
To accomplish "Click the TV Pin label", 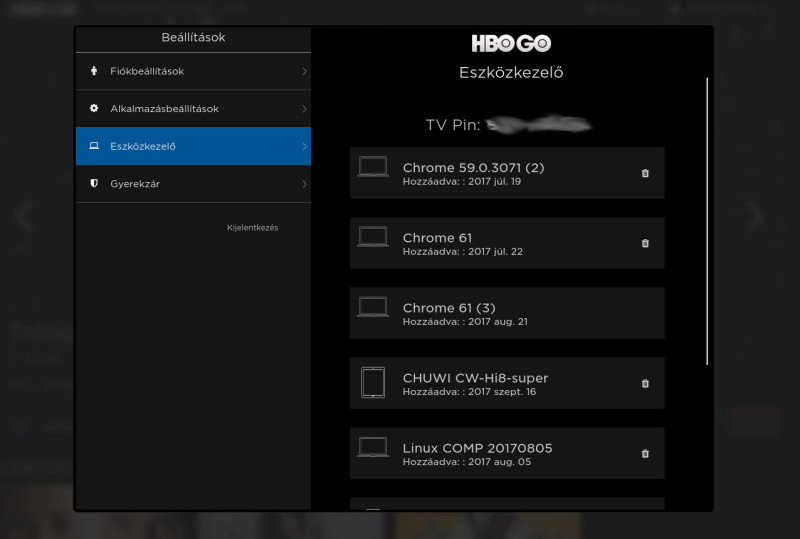I will tap(453, 125).
